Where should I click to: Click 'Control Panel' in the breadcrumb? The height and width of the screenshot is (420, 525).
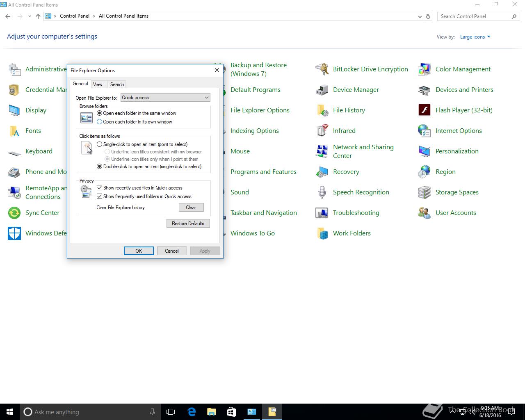[75, 16]
